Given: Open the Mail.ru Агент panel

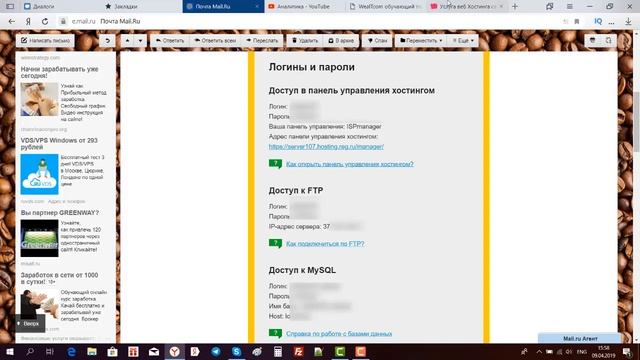Looking at the screenshot, I should (580, 338).
